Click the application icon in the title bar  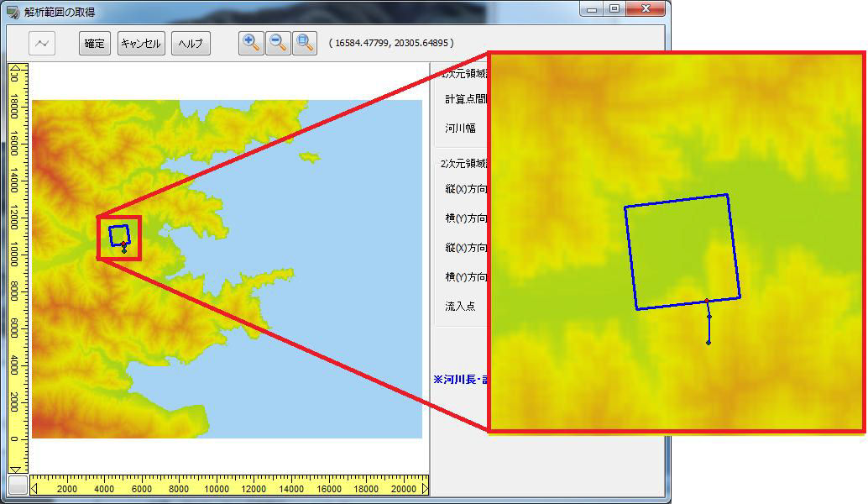pyautogui.click(x=13, y=13)
